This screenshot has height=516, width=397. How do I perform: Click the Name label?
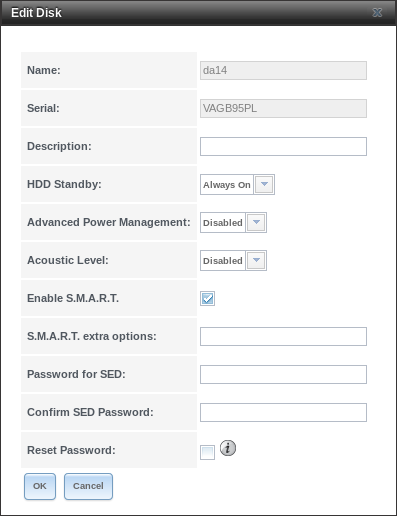click(x=44, y=70)
